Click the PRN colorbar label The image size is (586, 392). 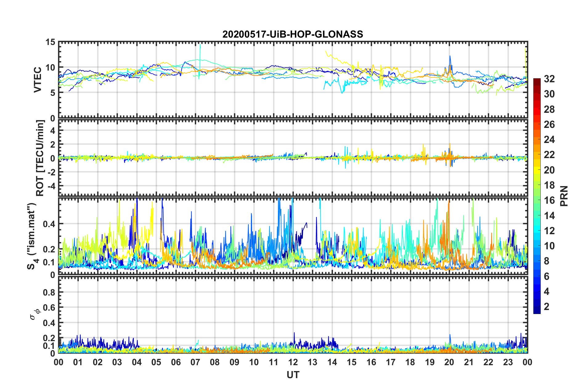[x=564, y=196]
